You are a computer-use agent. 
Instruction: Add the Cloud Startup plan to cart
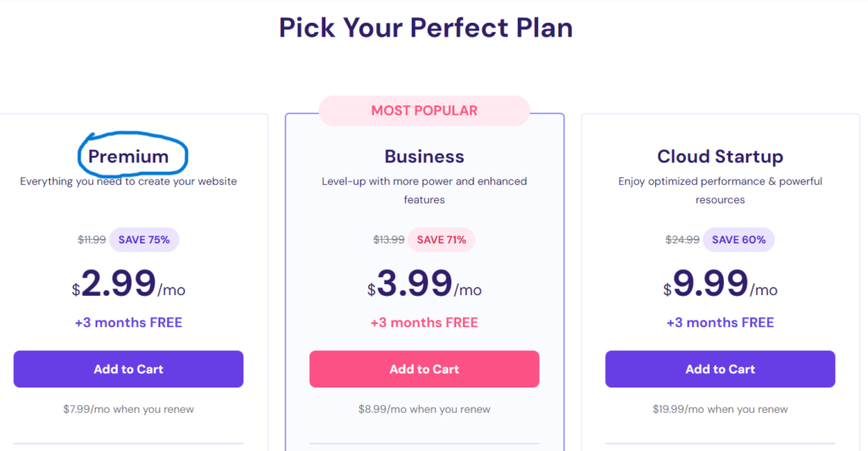pos(720,369)
